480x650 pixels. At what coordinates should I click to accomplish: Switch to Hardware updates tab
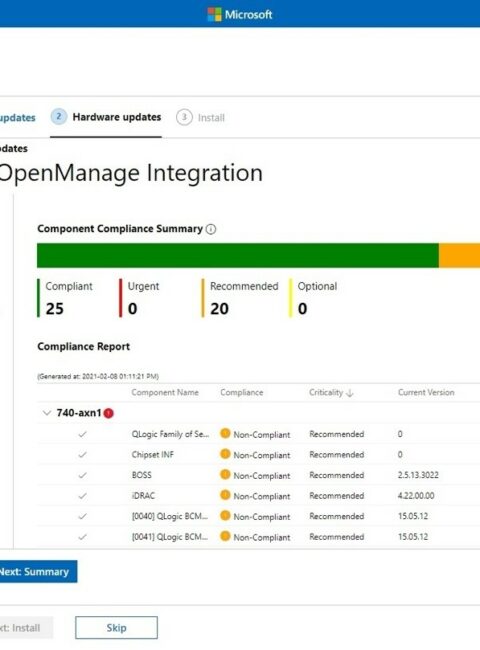(x=106, y=117)
